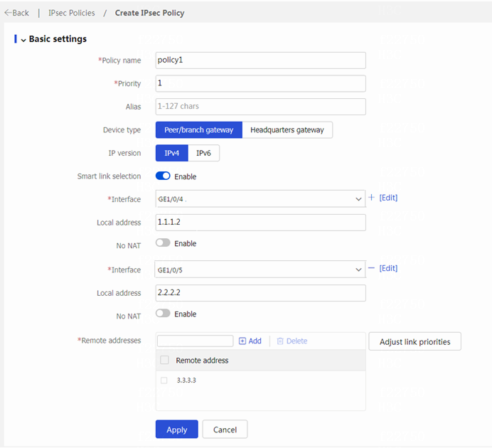The image size is (492, 448).
Task: Delete selected remote addresses
Action: (x=292, y=341)
